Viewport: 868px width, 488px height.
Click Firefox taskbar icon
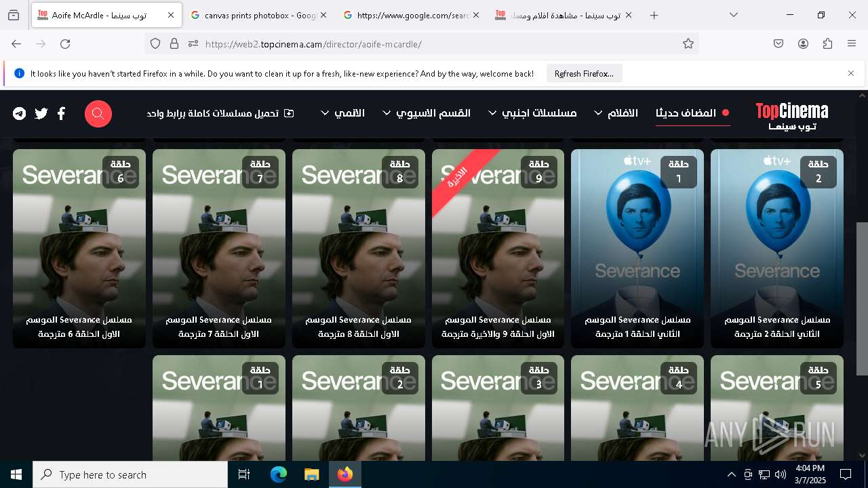pyautogui.click(x=345, y=474)
